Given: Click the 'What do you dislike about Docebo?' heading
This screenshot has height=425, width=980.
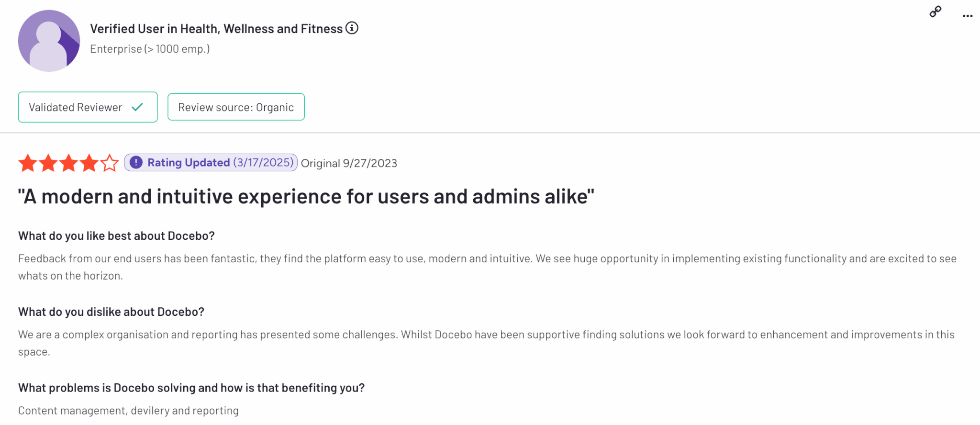Looking at the screenshot, I should (111, 312).
